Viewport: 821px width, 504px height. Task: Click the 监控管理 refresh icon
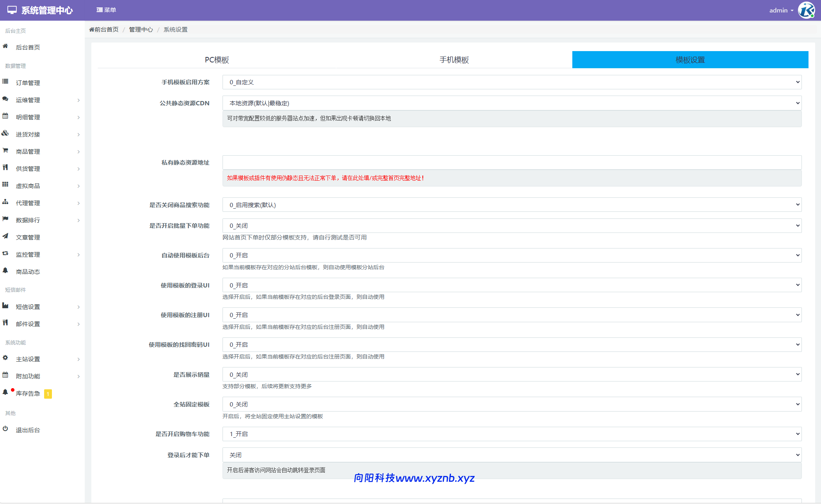[x=5, y=253]
